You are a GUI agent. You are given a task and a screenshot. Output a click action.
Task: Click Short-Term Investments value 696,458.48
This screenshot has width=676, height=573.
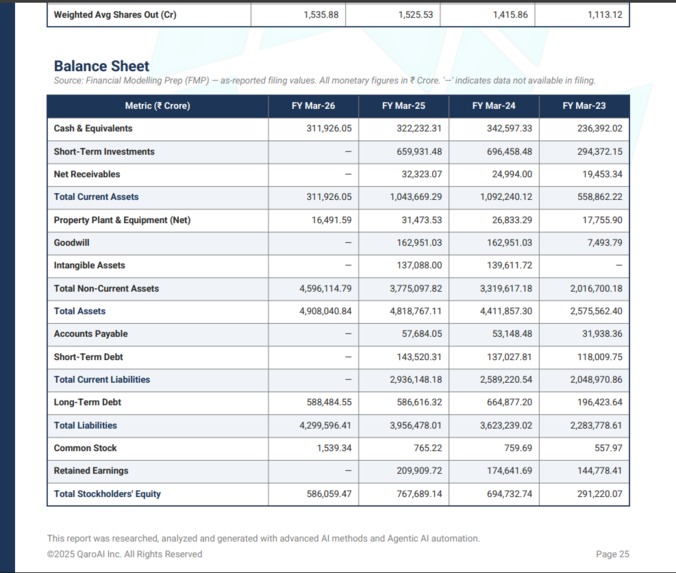(x=510, y=152)
